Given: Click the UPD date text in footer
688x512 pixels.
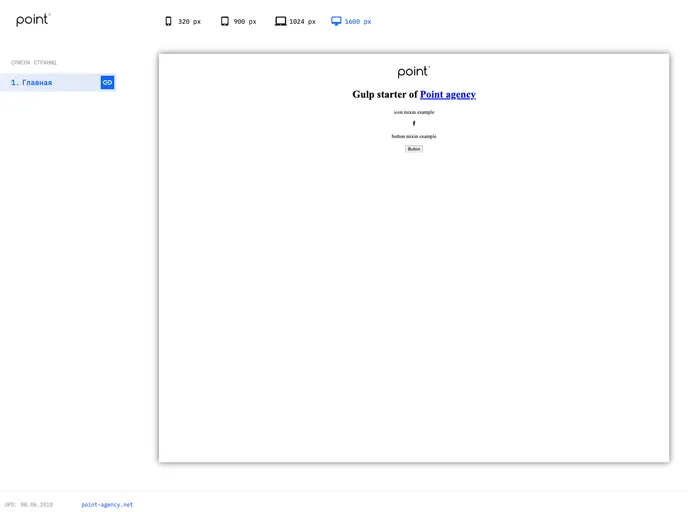Looking at the screenshot, I should 29,505.
